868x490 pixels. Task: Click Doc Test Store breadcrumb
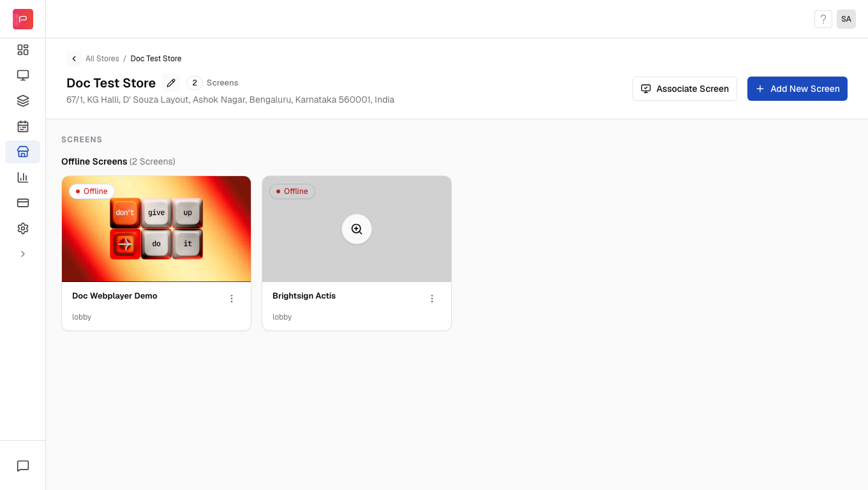pos(156,59)
